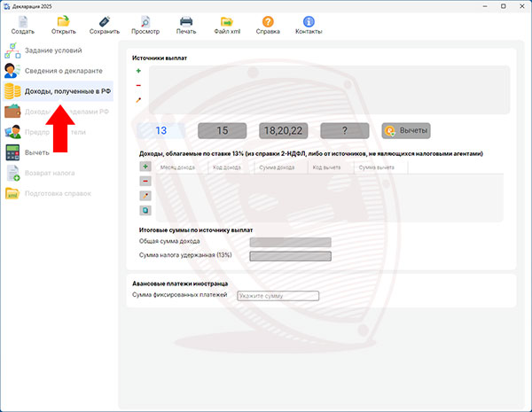Add a payment source with green plus

click(138, 71)
